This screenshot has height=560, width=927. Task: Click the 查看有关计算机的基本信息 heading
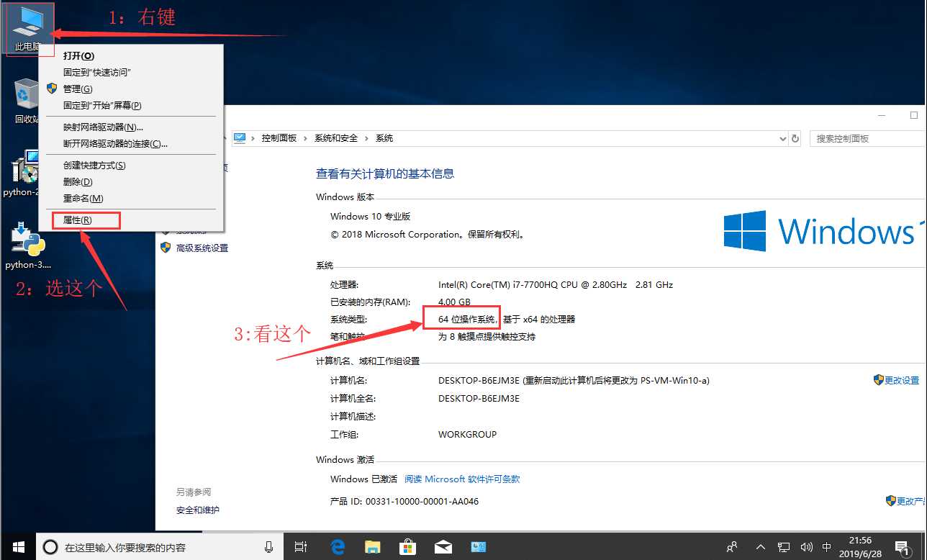coord(385,173)
